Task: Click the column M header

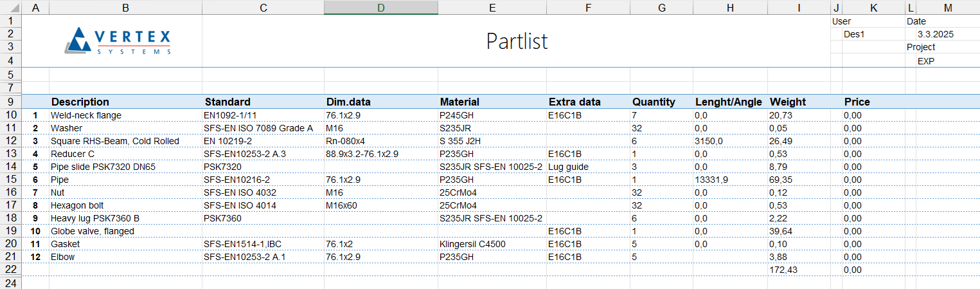Action: (948, 7)
